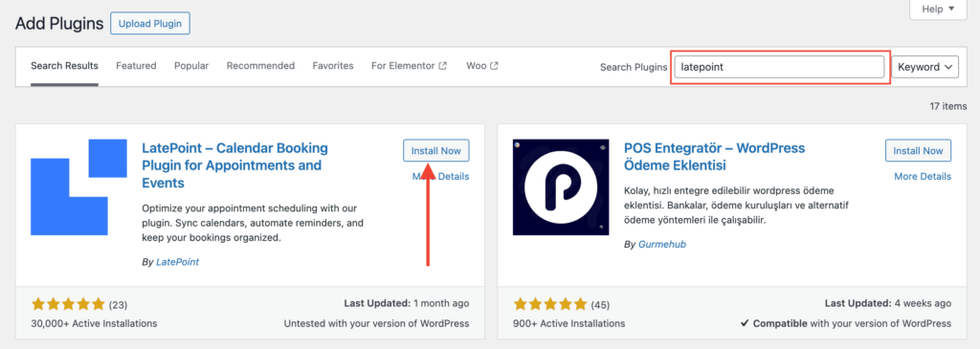980x349 pixels.
Task: Install the POS Entegratör plugin
Action: [918, 150]
